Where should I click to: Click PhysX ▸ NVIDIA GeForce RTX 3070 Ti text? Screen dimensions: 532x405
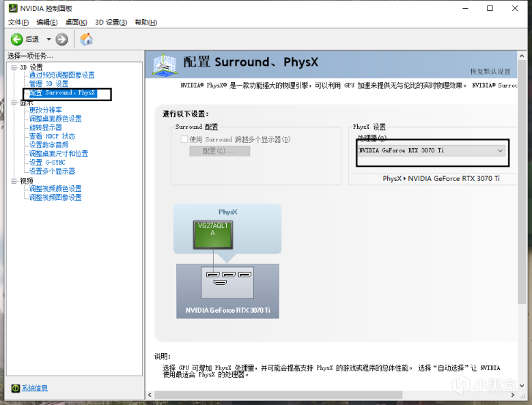(441, 179)
